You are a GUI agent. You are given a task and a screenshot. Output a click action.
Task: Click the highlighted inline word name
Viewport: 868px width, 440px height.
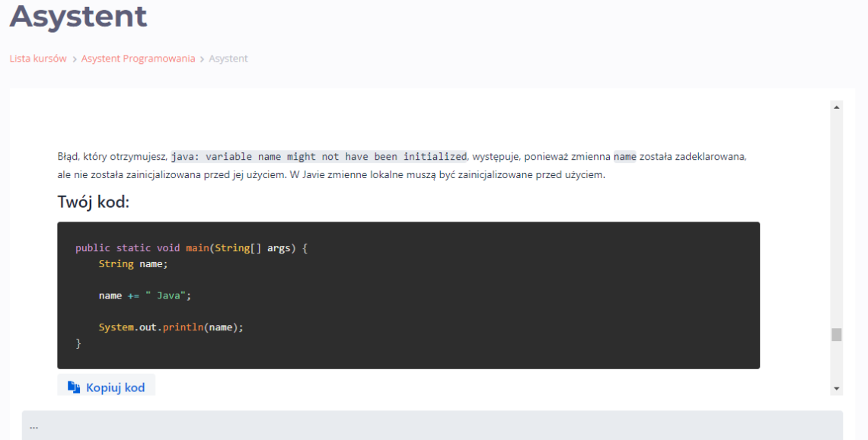pyautogui.click(x=624, y=157)
